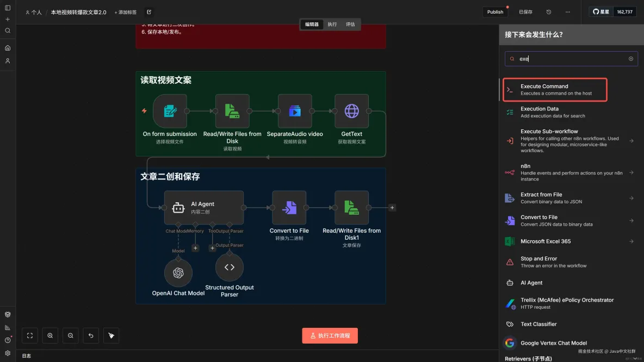Undo the last change via the undo arrow

click(91, 335)
